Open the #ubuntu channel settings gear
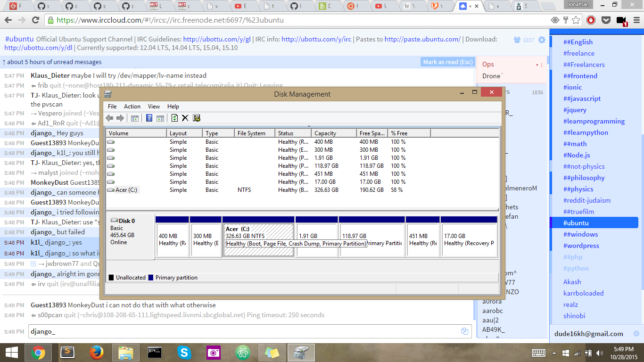 point(542,40)
